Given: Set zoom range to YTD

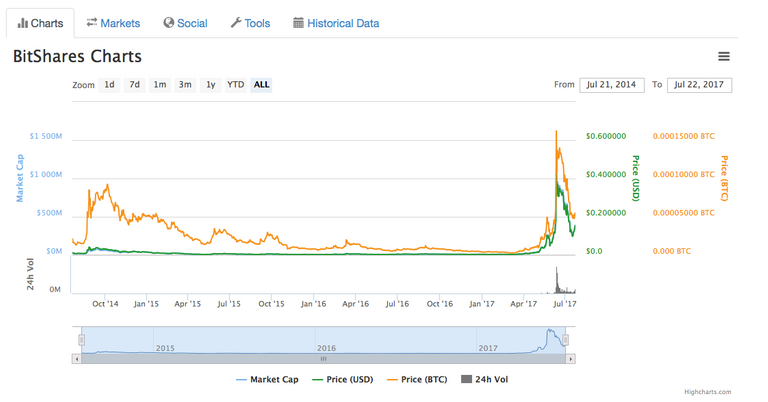Looking at the screenshot, I should click(236, 85).
